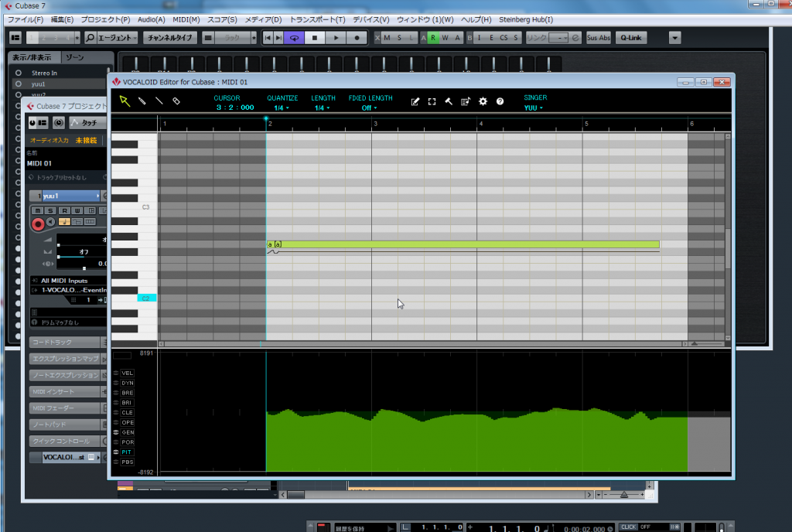The image size is (792, 532).
Task: Click the automation curve icon beside タッチ
Action: (75, 123)
